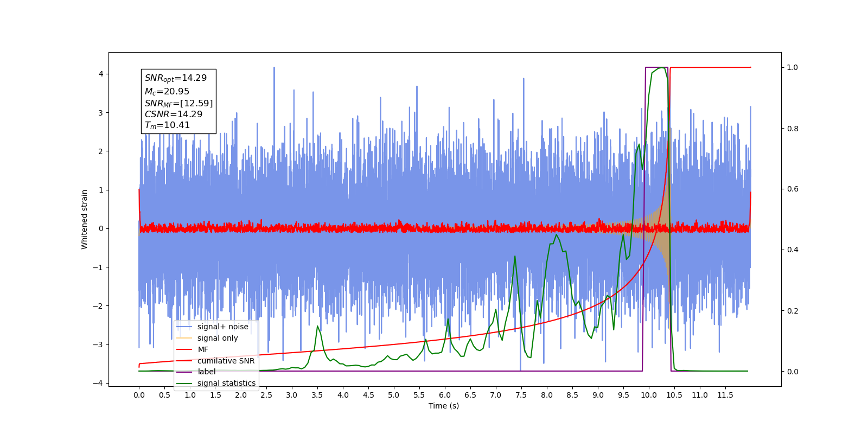Click the 1.0 x-axis tick label
The image size is (868, 434).
[x=190, y=395]
